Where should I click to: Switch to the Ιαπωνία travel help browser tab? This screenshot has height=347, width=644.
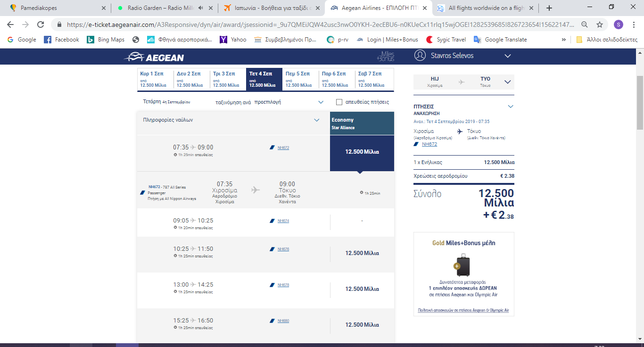[x=271, y=8]
